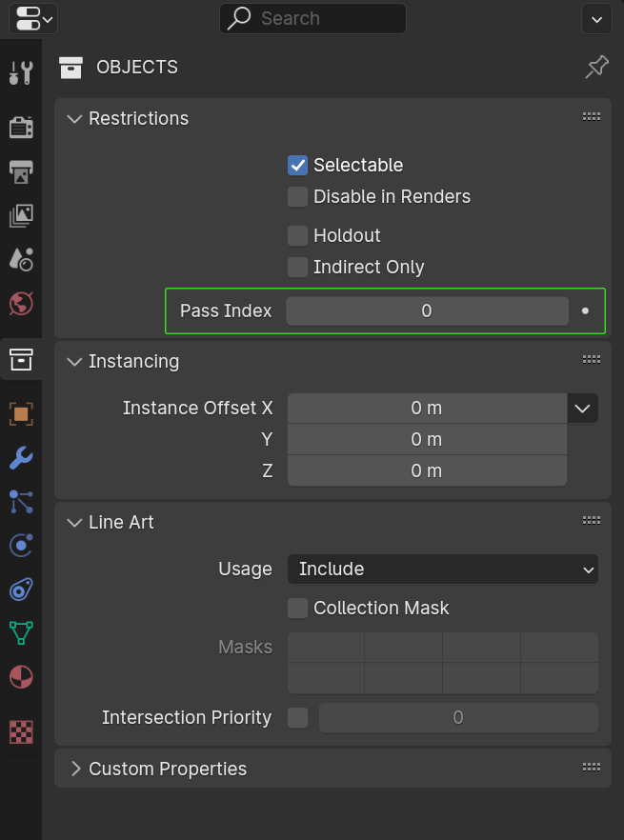624x840 pixels.
Task: Open the Tool properties tab
Action: coord(22,72)
